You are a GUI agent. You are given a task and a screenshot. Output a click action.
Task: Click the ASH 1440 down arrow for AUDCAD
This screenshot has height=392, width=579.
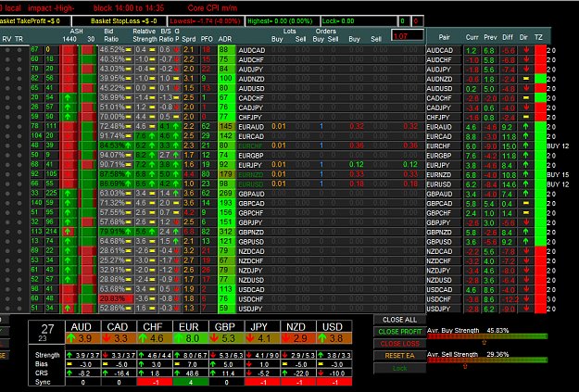(68, 50)
